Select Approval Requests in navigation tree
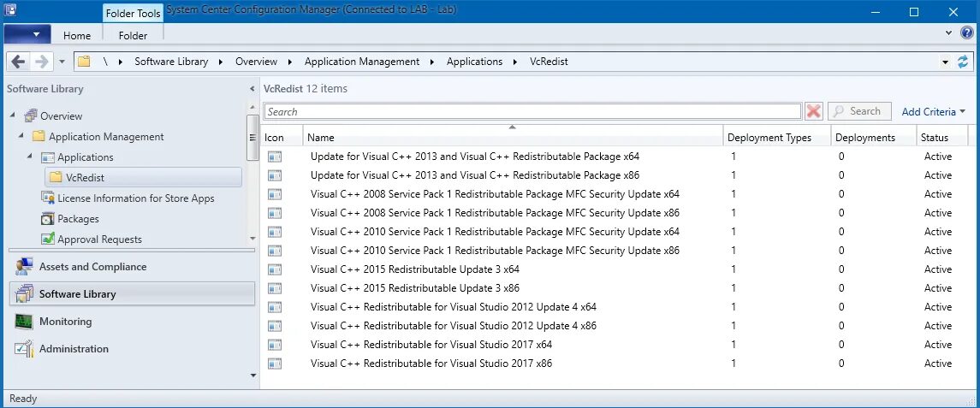The height and width of the screenshot is (408, 980). [99, 239]
